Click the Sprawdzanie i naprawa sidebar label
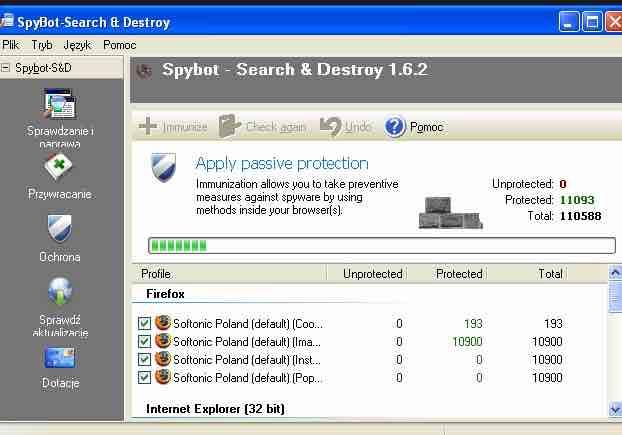The height and width of the screenshot is (435, 622). [60, 137]
